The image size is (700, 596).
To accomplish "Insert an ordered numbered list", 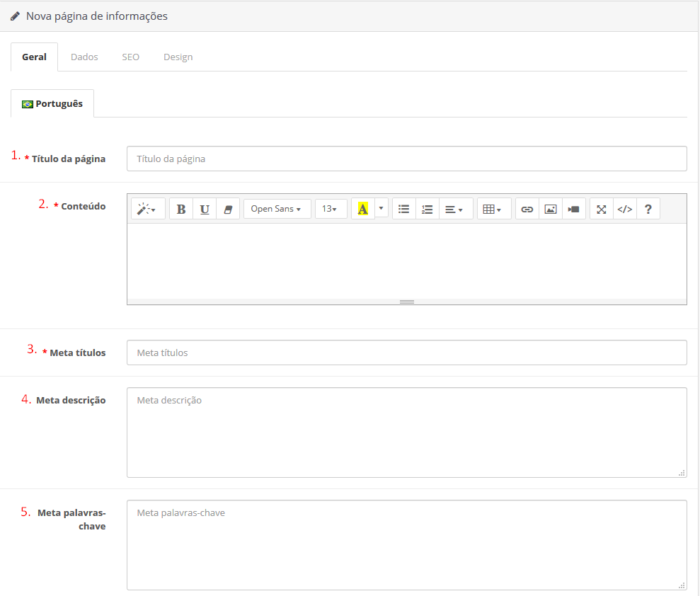I will pyautogui.click(x=428, y=210).
